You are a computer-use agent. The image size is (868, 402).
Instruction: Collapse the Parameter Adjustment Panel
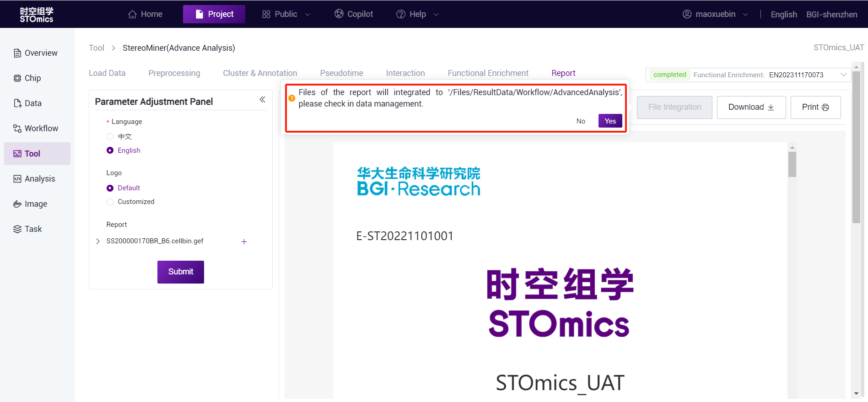click(x=262, y=100)
